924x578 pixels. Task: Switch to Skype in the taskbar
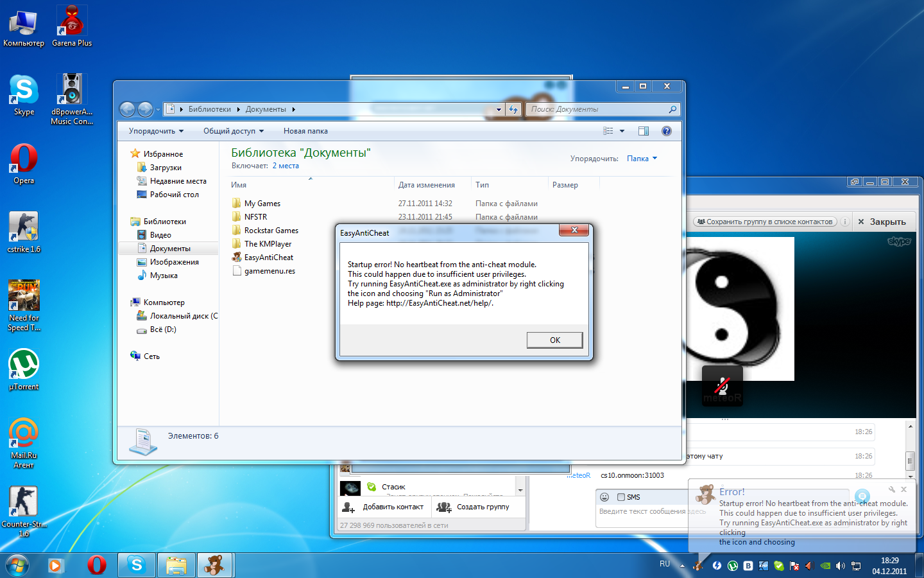[x=136, y=565]
